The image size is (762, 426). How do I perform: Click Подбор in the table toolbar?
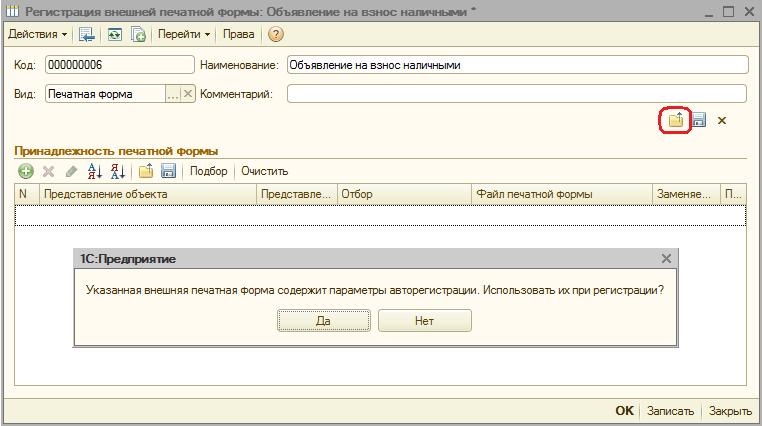point(209,171)
